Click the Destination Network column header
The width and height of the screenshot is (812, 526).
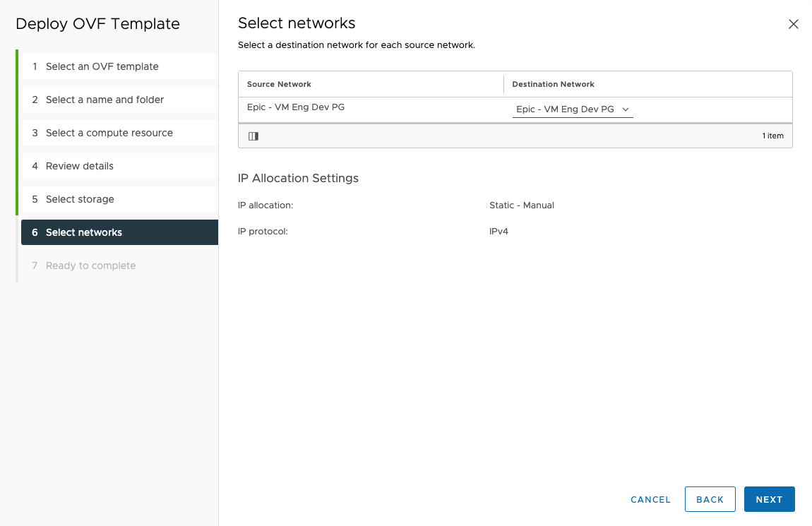[553, 84]
